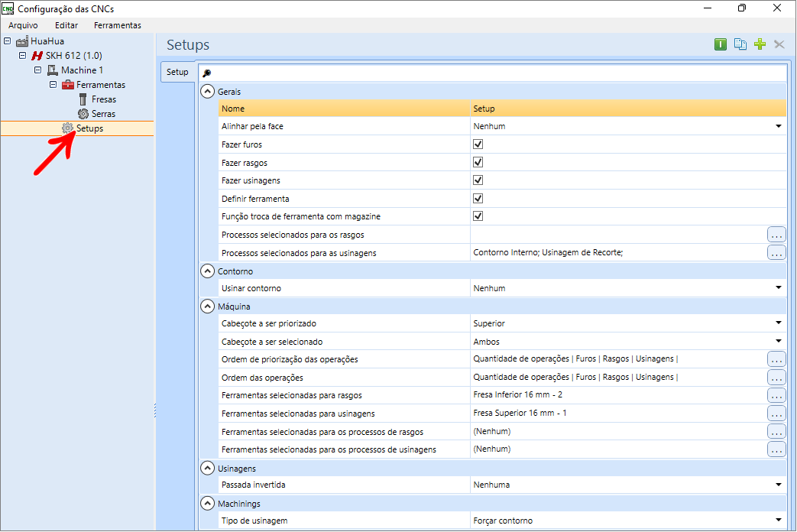Collapse the Usinagens section

coord(207,468)
